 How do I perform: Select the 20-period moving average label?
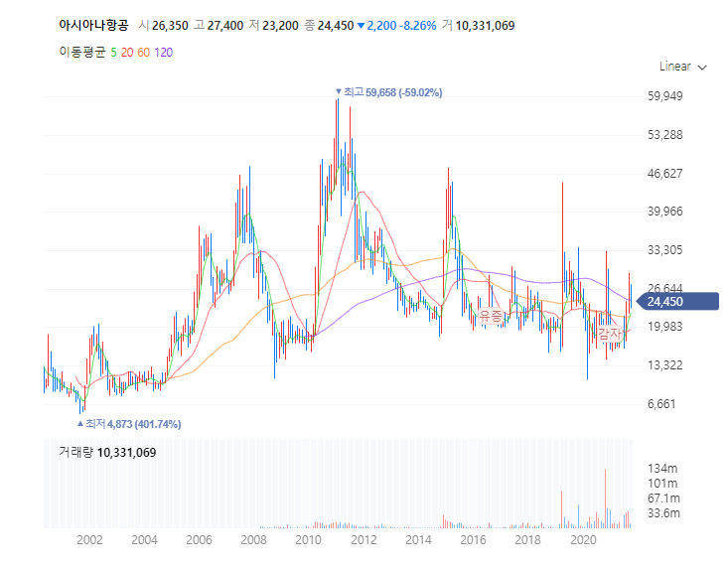pyautogui.click(x=127, y=53)
